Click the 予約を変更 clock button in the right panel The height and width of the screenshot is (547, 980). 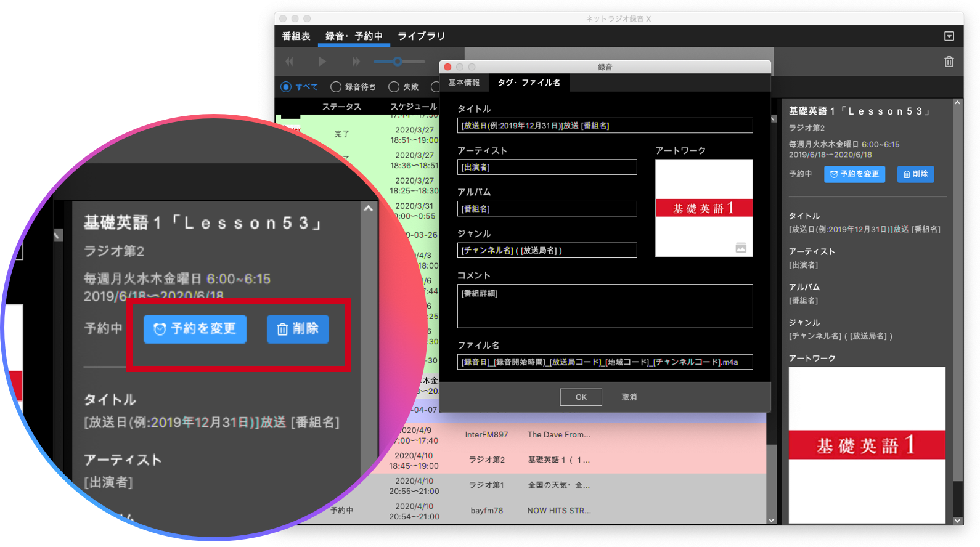(854, 174)
